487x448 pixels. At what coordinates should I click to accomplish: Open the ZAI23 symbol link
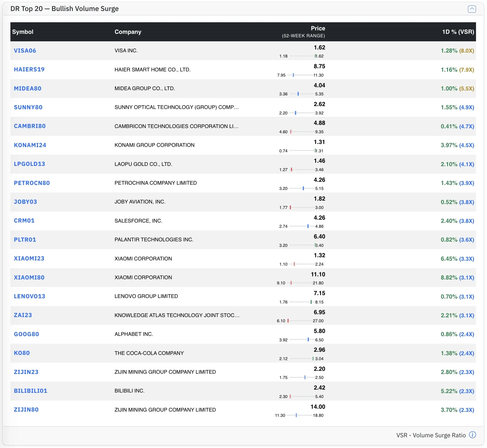point(23,315)
